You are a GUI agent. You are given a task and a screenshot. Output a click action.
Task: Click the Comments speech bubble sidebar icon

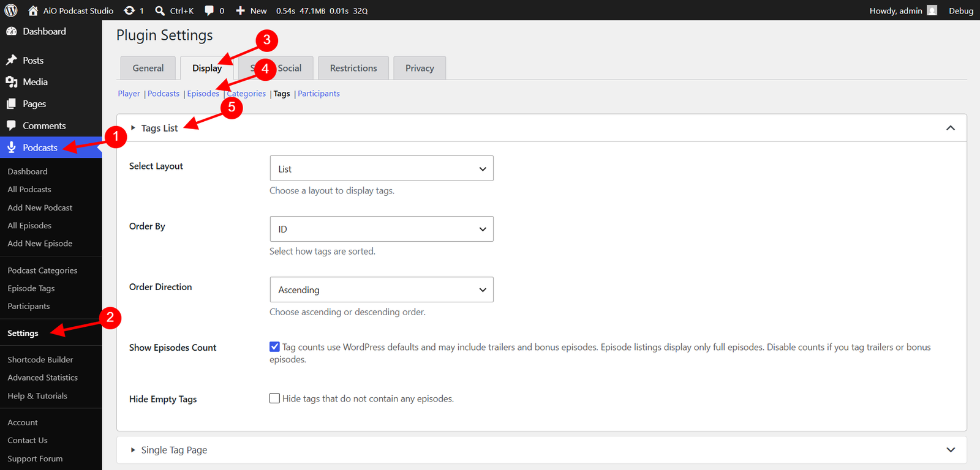click(x=11, y=125)
